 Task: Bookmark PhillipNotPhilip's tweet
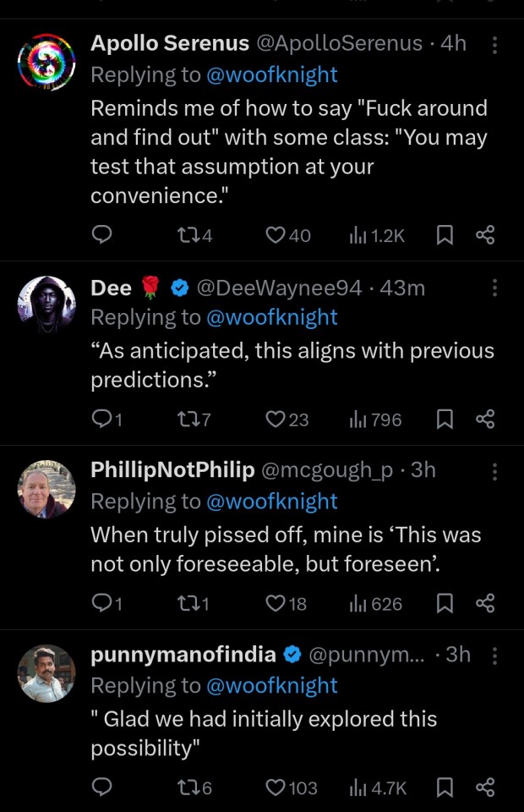click(444, 604)
